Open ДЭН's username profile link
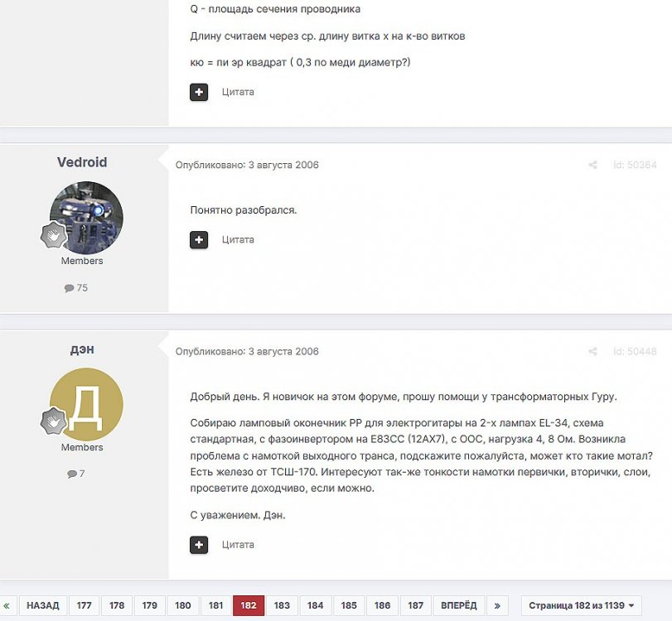 pos(82,349)
